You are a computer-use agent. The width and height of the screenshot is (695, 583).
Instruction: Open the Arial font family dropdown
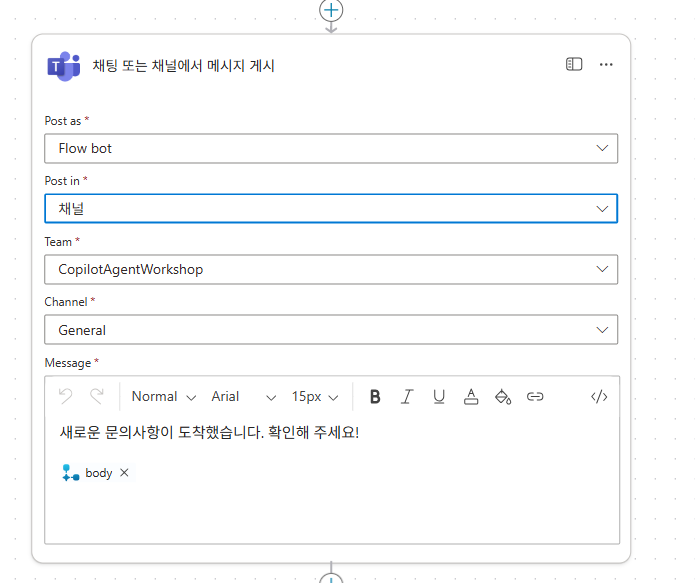[244, 396]
